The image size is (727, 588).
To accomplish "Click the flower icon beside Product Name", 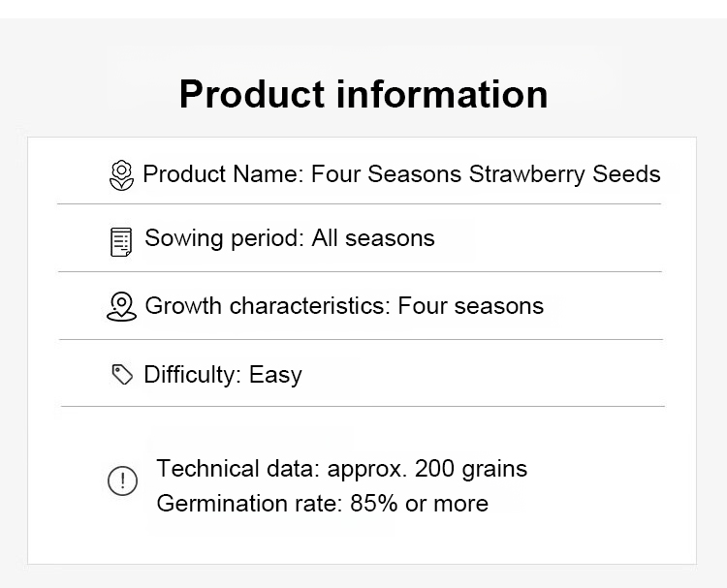I will (121, 175).
